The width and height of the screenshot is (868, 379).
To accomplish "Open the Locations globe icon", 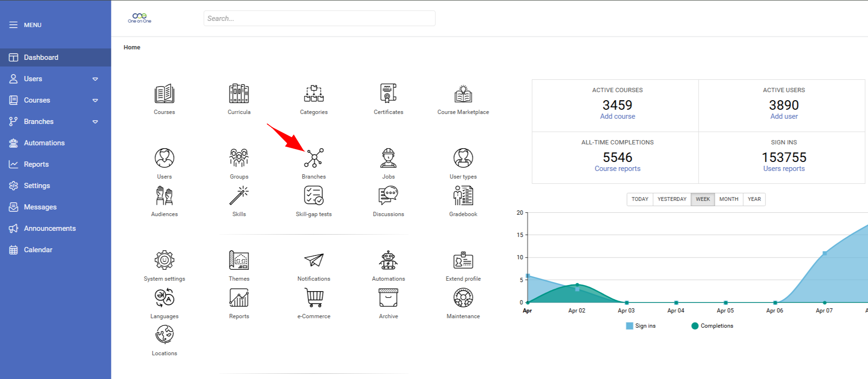I will [x=164, y=335].
